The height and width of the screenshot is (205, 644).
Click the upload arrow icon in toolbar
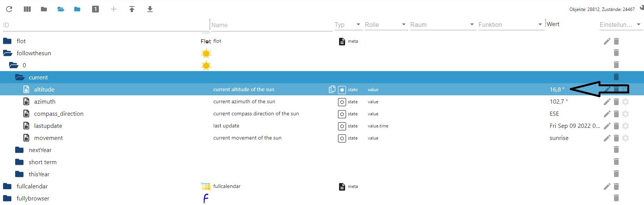pyautogui.click(x=132, y=9)
